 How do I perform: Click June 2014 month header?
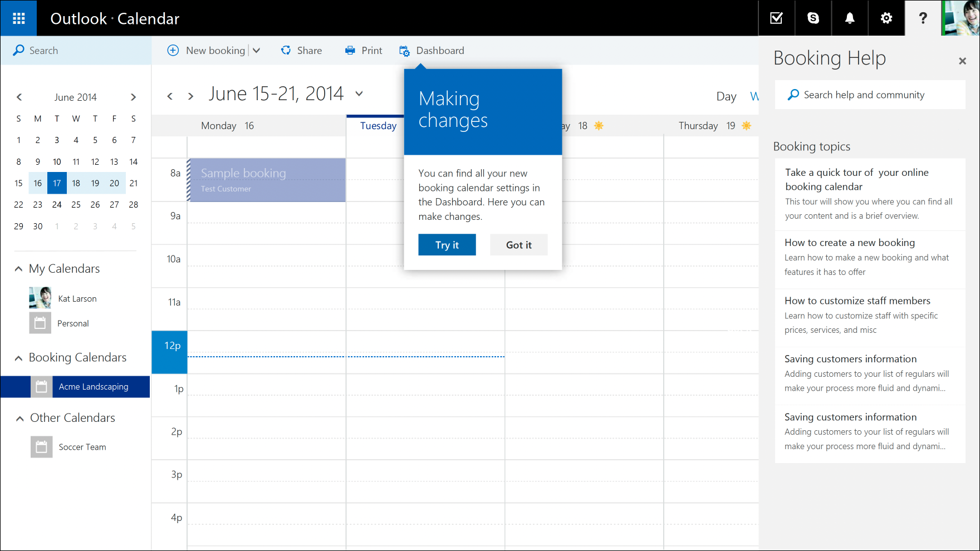tap(76, 97)
